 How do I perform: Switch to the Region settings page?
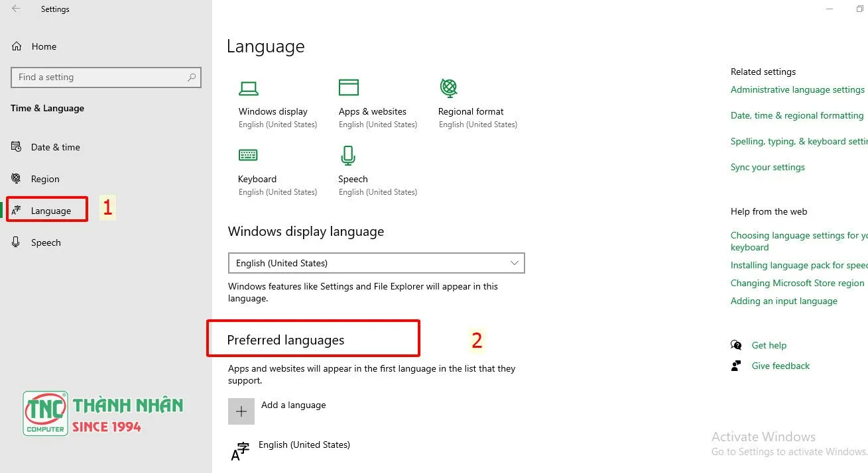44,178
